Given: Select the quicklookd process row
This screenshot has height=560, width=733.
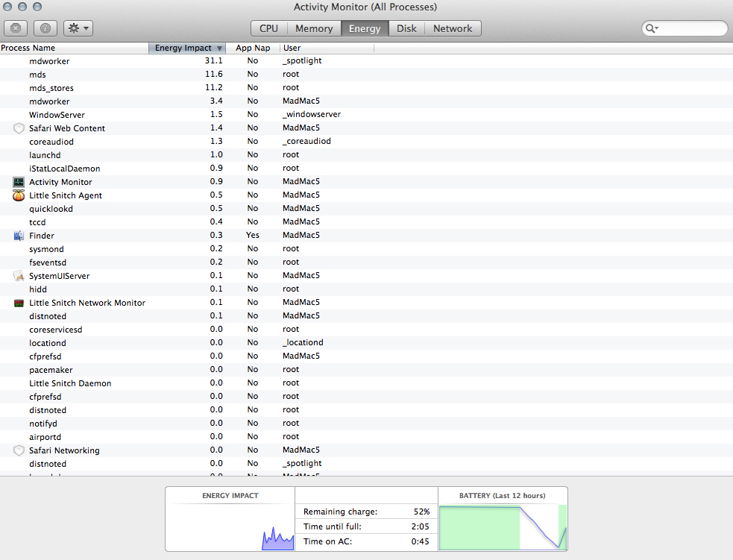Looking at the screenshot, I should pyautogui.click(x=367, y=209).
